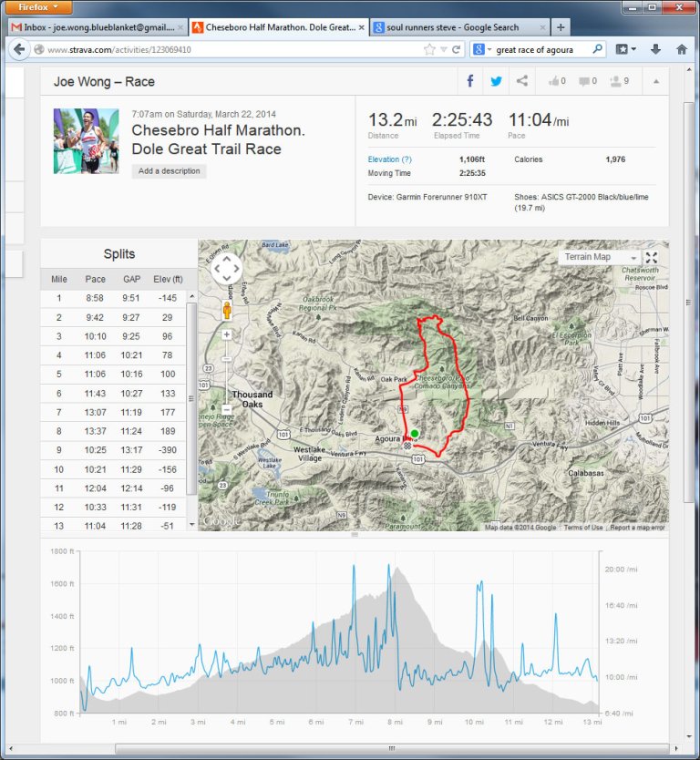Select mile 9 split elevation -390
This screenshot has width=700, height=760.
tap(167, 450)
